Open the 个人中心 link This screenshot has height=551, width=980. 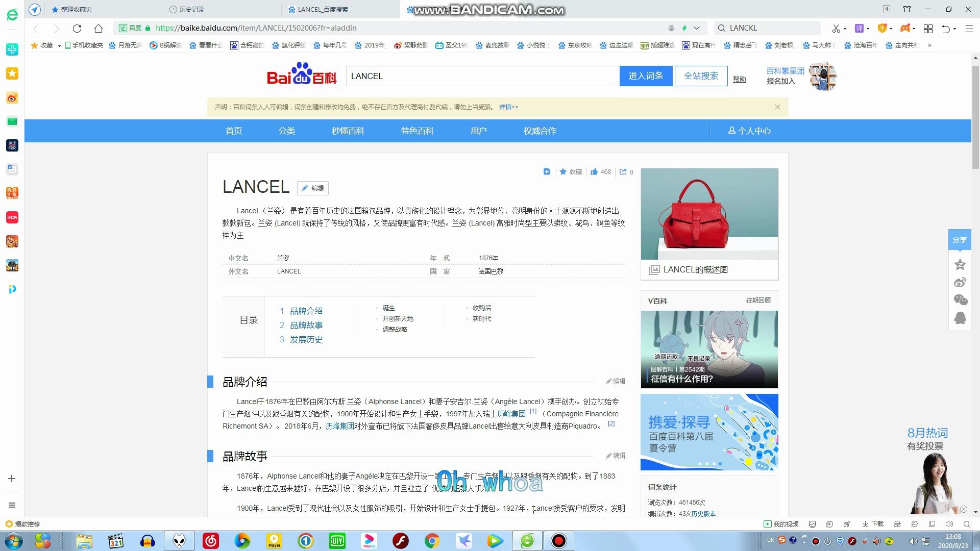coord(749,131)
